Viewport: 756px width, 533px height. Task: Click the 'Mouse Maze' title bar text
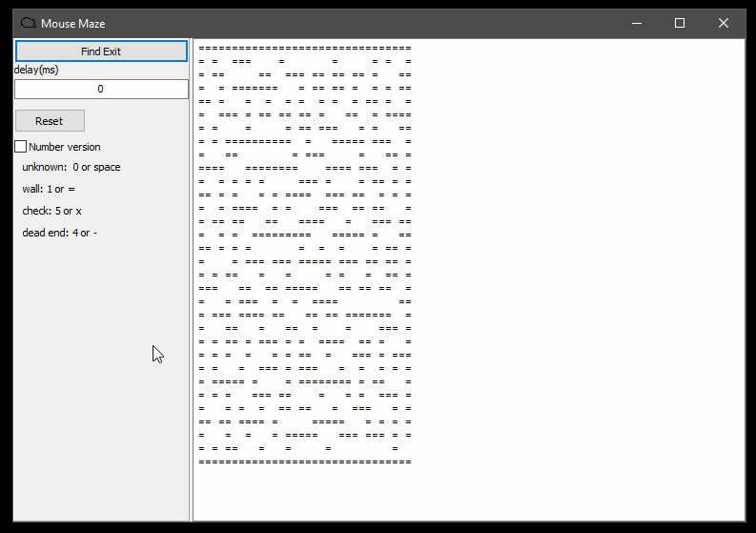(x=73, y=23)
